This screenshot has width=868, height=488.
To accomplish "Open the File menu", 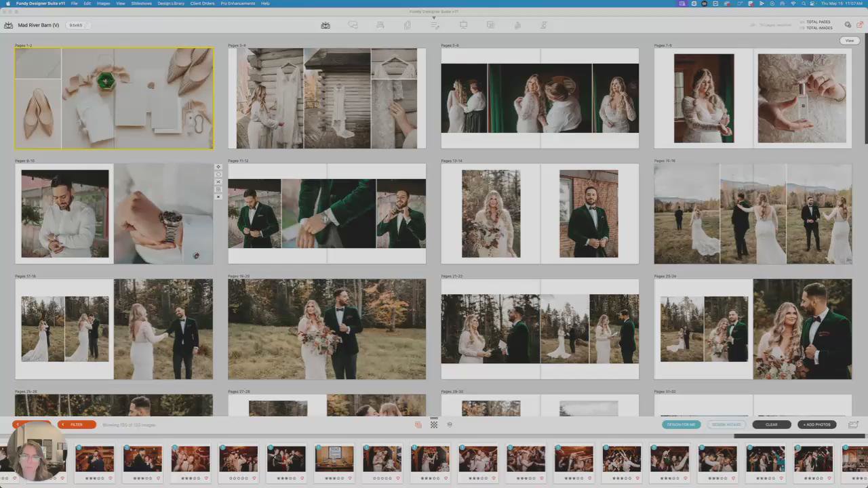I will [x=74, y=3].
